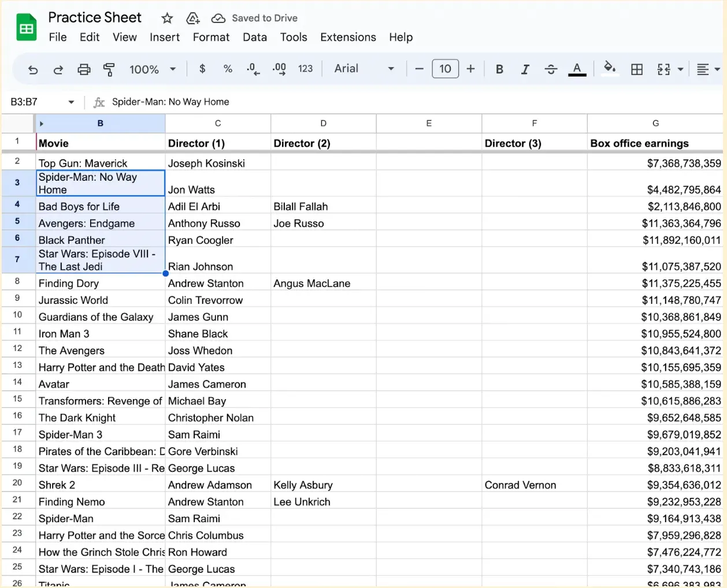Viewport: 727px width, 588px height.
Task: Open the zoom 100% dropdown
Action: 152,69
